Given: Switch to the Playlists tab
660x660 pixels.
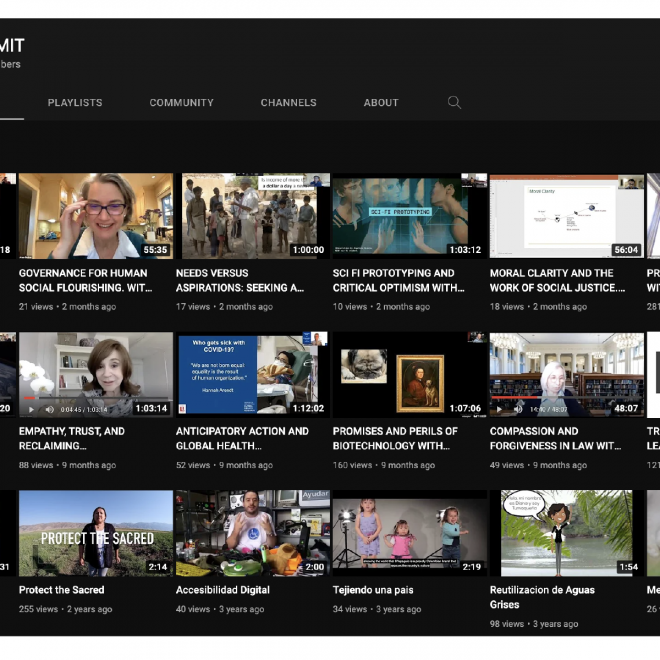Looking at the screenshot, I should (75, 103).
